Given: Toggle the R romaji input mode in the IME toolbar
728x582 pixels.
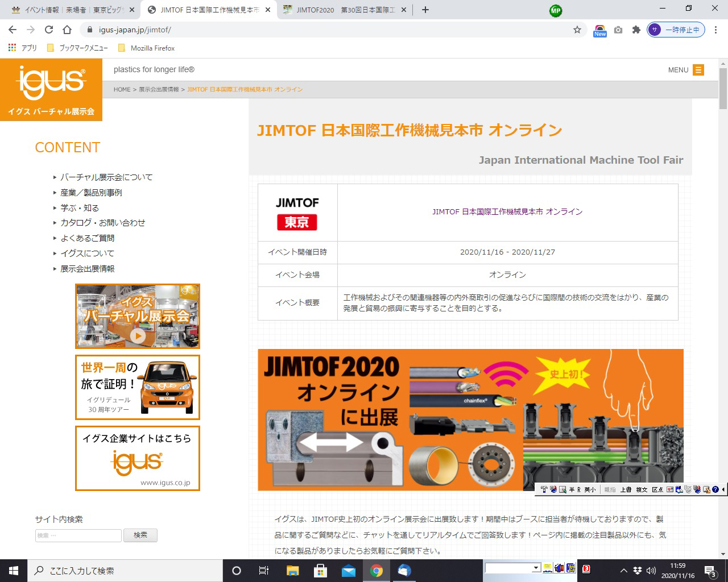Looking at the screenshot, I should pos(580,489).
